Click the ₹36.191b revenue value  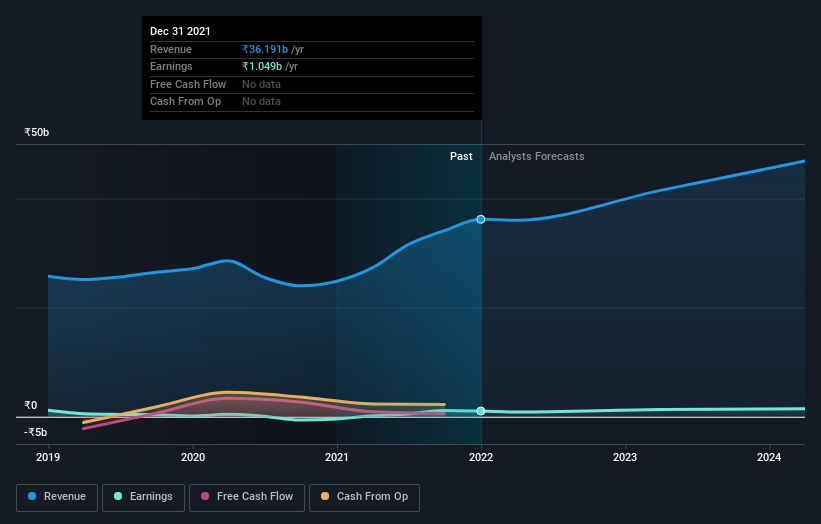[x=265, y=49]
